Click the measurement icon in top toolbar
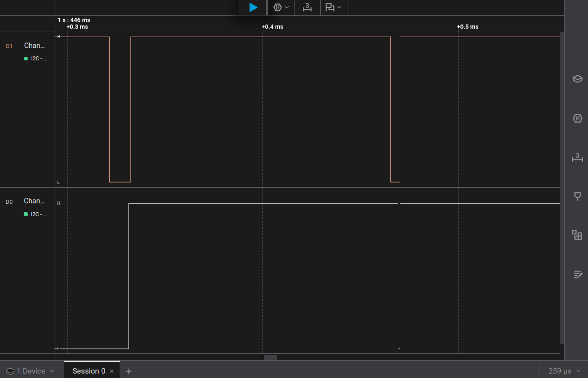Image resolution: width=588 pixels, height=378 pixels. (x=307, y=7)
